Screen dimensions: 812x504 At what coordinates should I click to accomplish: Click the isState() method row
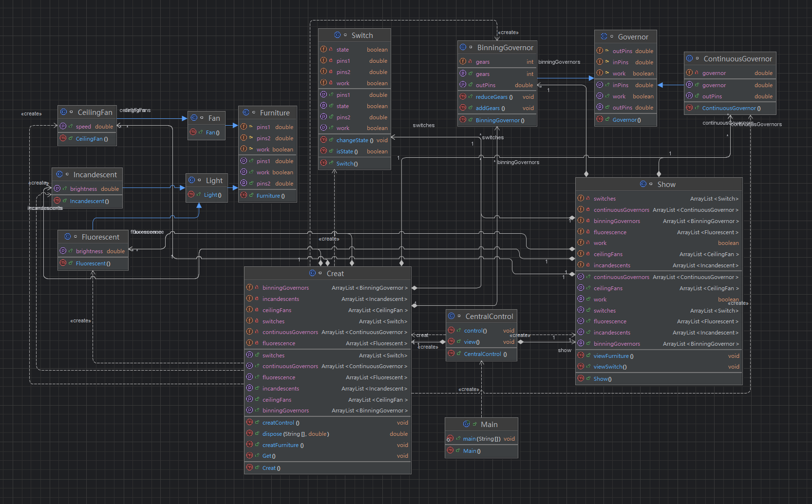click(x=355, y=151)
